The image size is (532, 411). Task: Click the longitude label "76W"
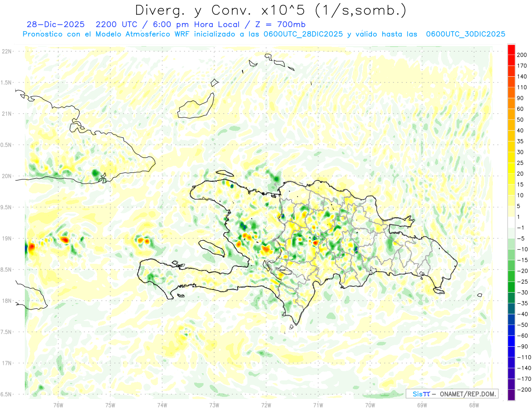pos(58,405)
